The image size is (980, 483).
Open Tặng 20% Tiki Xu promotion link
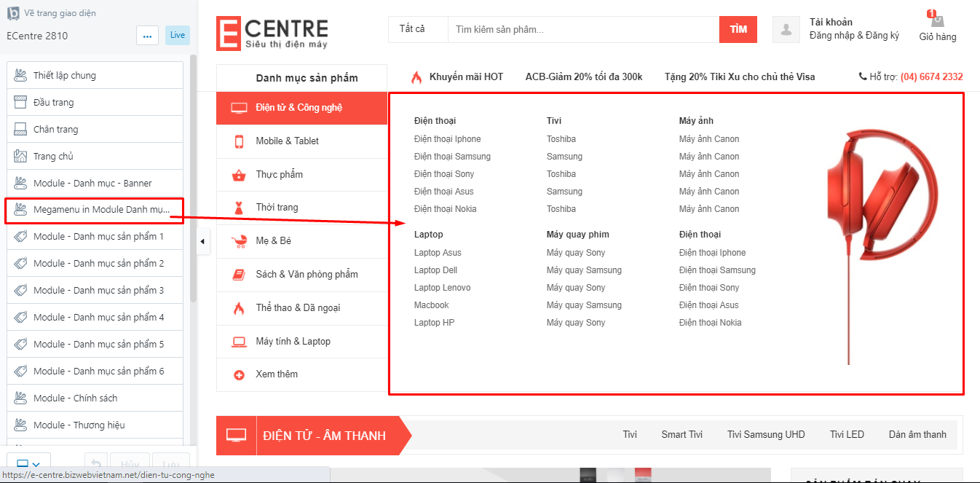coord(740,76)
